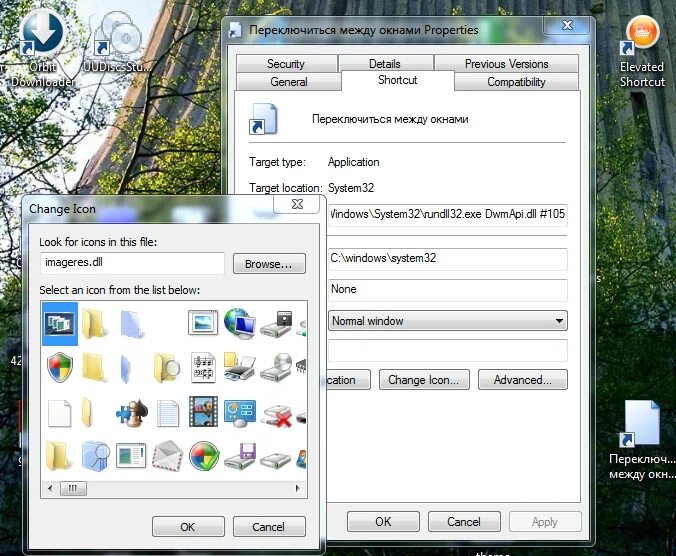676x556 pixels.
Task: Select the puzzle piece and chess pawn icon
Action: pyautogui.click(x=131, y=413)
